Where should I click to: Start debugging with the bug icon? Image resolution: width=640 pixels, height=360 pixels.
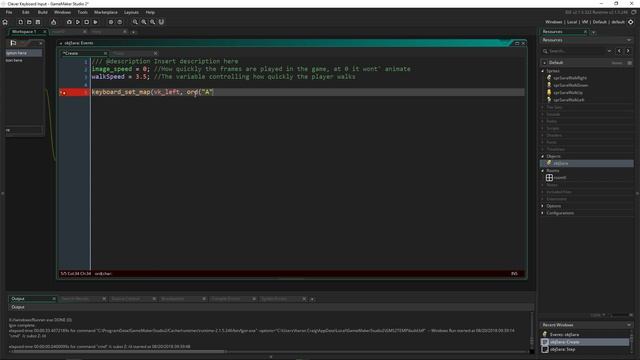(69, 22)
